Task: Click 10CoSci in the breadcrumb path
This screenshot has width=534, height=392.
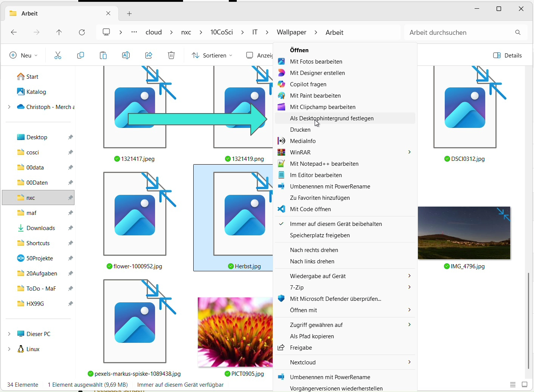Action: point(222,32)
